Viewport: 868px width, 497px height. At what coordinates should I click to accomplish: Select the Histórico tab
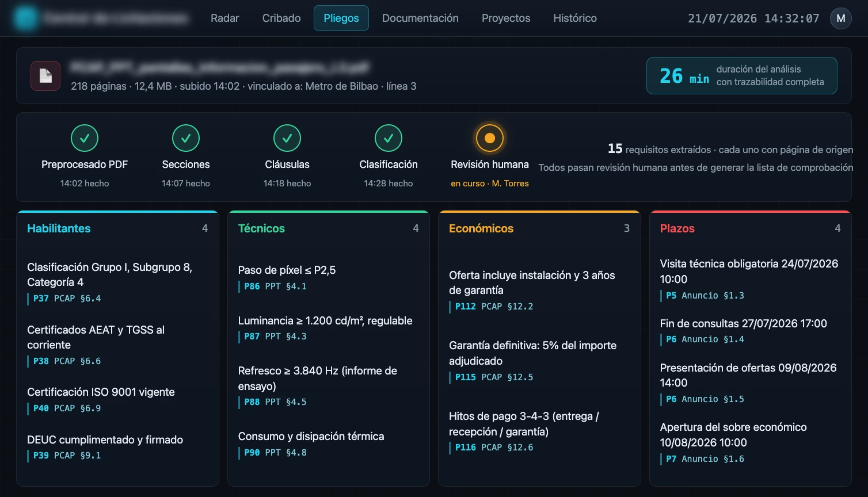coord(575,18)
